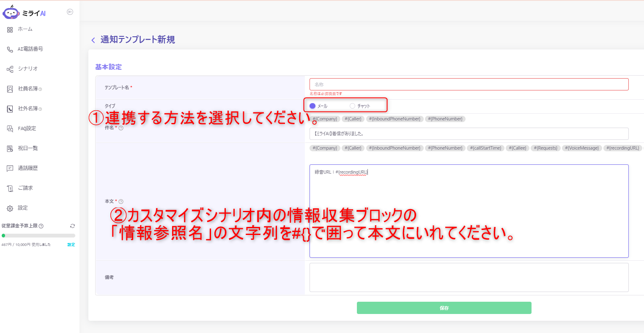Click the help icon next to 件名
Viewport: 644px width, 333px height.
pyautogui.click(x=121, y=128)
